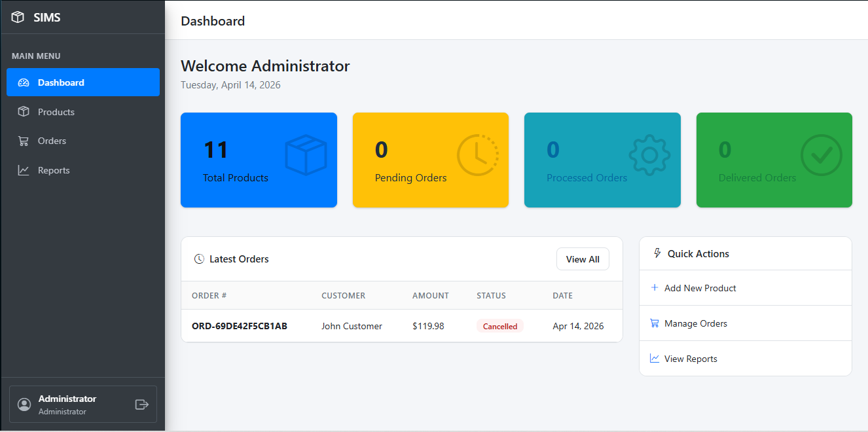Screen dimensions: 868x432
Task: Click the Cancelled status badge
Action: pos(499,325)
